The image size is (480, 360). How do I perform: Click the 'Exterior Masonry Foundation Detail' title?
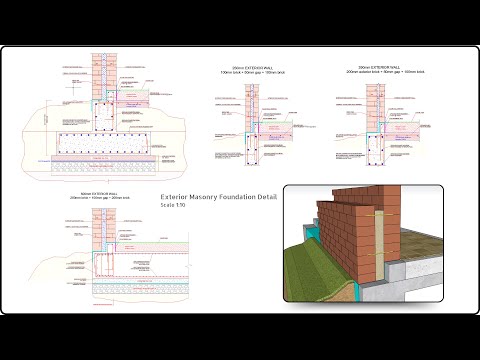[x=219, y=197]
